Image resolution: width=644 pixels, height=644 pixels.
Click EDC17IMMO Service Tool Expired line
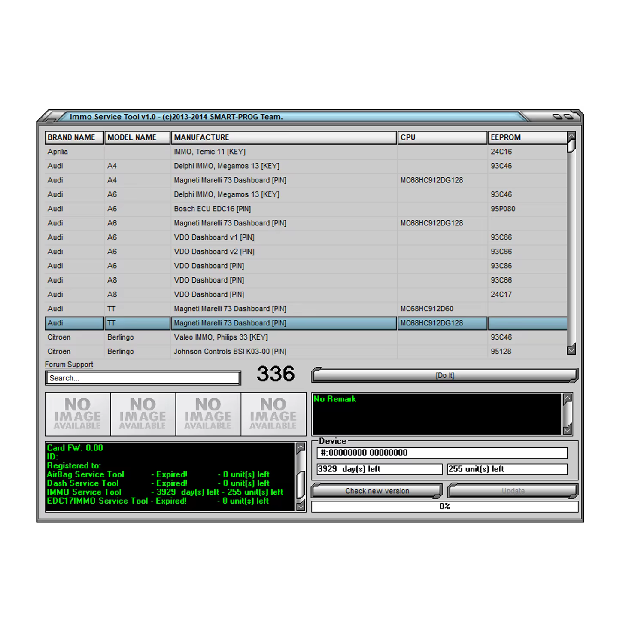(158, 501)
